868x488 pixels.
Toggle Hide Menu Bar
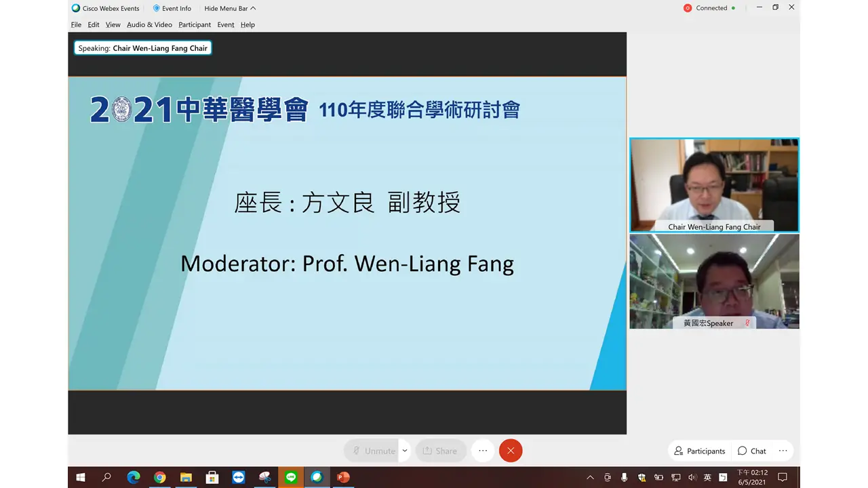(x=224, y=8)
